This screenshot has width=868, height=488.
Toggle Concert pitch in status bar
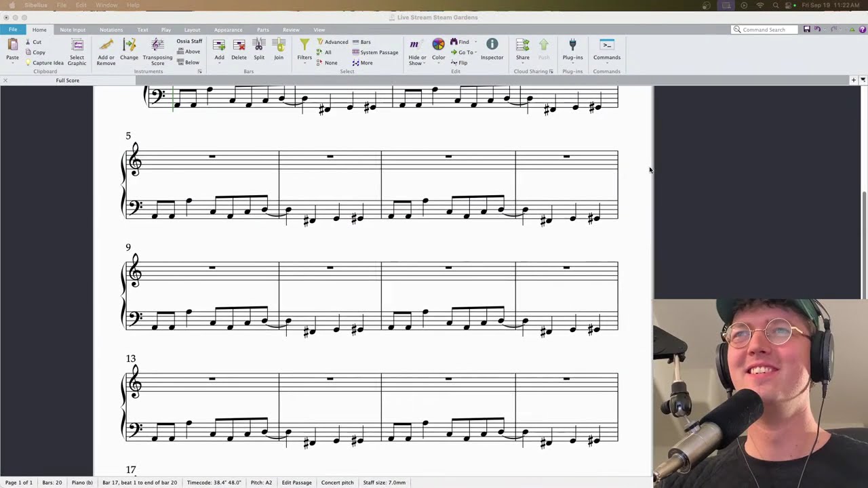click(x=338, y=483)
